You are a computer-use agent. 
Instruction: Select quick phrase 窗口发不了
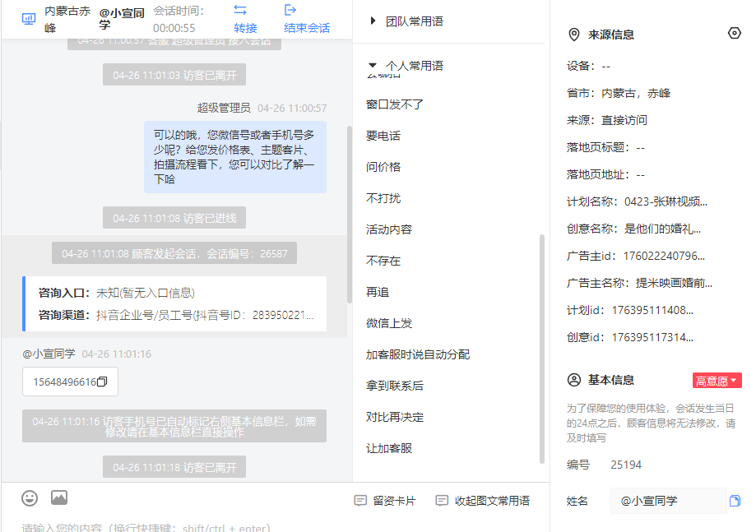pyautogui.click(x=394, y=104)
